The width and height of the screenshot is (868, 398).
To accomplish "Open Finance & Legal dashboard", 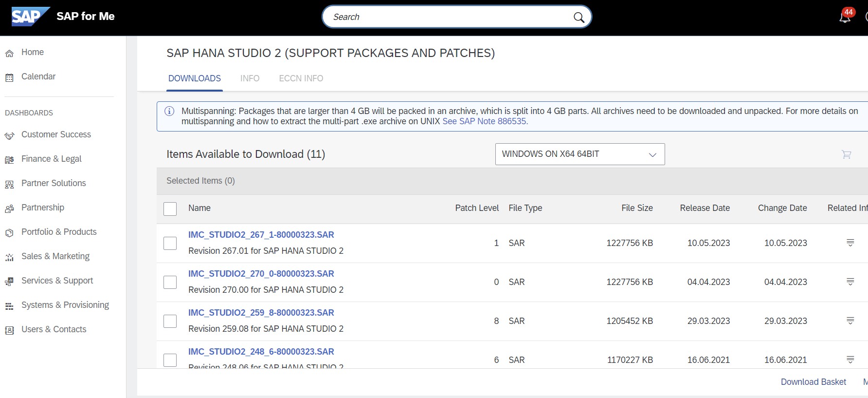I will 51,159.
